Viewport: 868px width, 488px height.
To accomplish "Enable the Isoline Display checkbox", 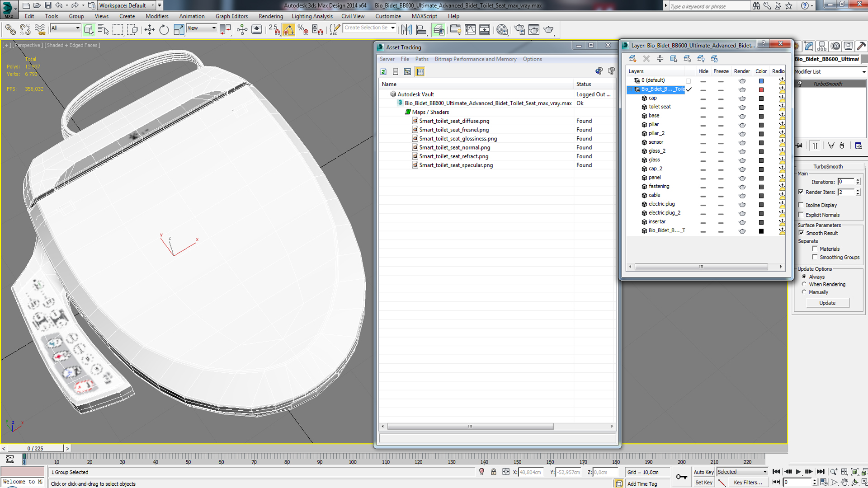I will [801, 205].
